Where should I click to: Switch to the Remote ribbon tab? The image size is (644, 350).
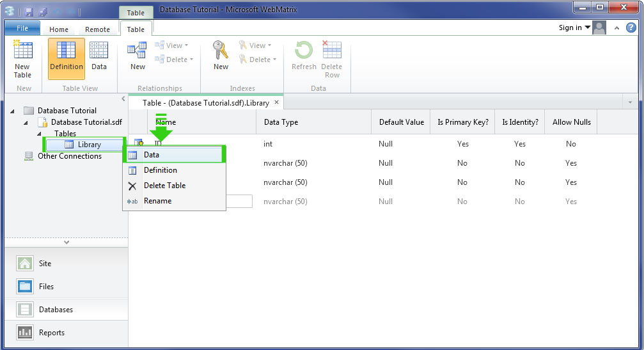97,29
